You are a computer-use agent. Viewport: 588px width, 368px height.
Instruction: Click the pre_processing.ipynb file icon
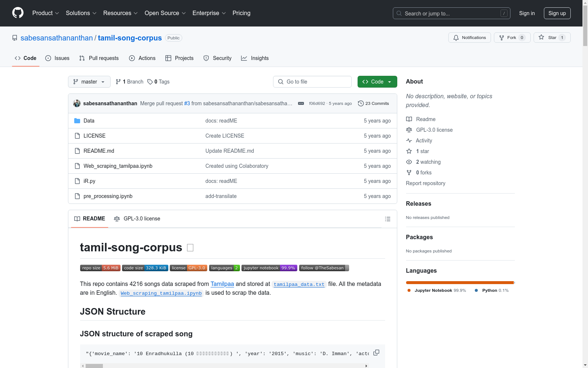click(x=77, y=196)
